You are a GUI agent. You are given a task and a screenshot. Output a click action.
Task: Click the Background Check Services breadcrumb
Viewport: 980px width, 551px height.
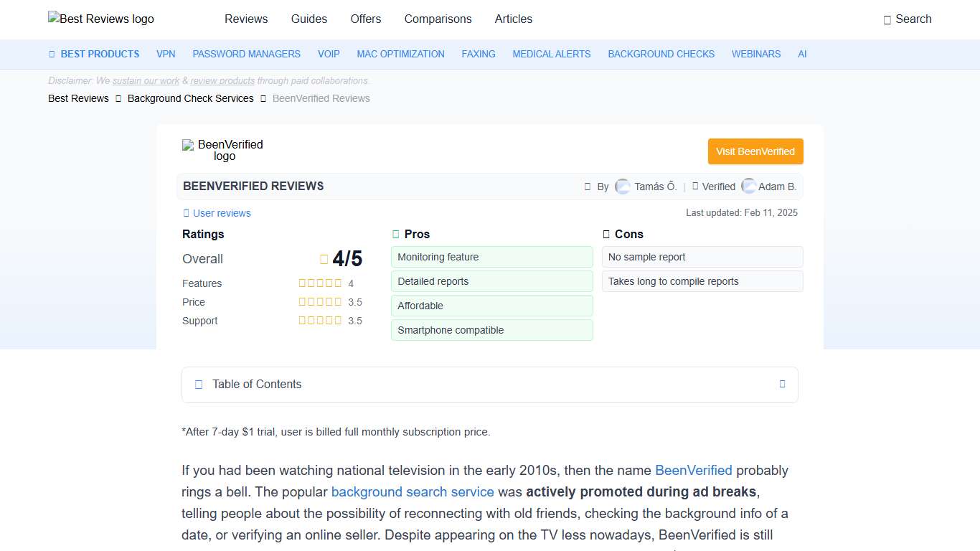[x=190, y=98]
